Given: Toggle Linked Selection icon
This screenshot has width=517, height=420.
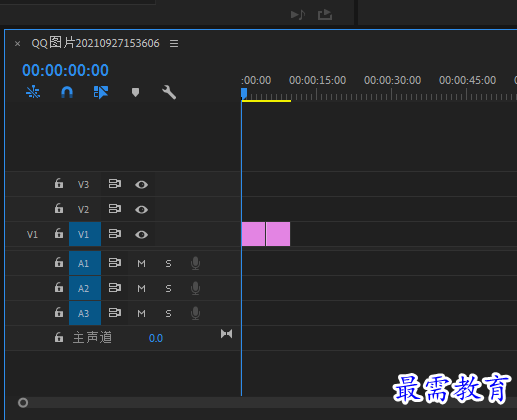Looking at the screenshot, I should (101, 92).
